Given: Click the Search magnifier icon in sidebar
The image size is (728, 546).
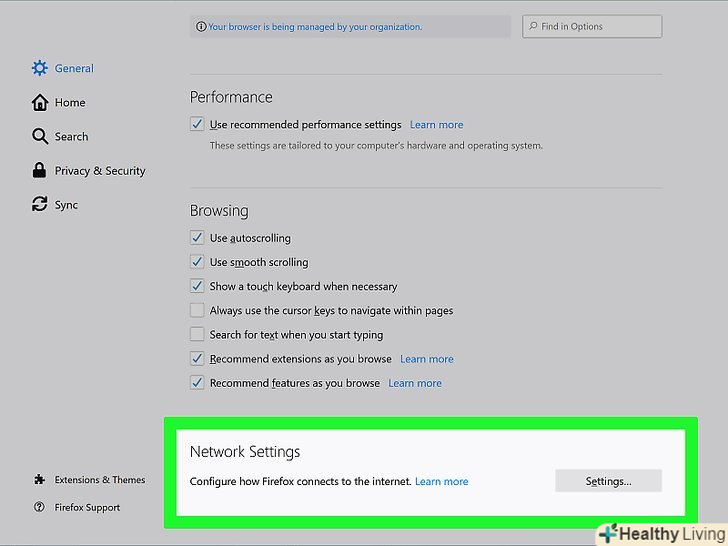Looking at the screenshot, I should pos(40,136).
